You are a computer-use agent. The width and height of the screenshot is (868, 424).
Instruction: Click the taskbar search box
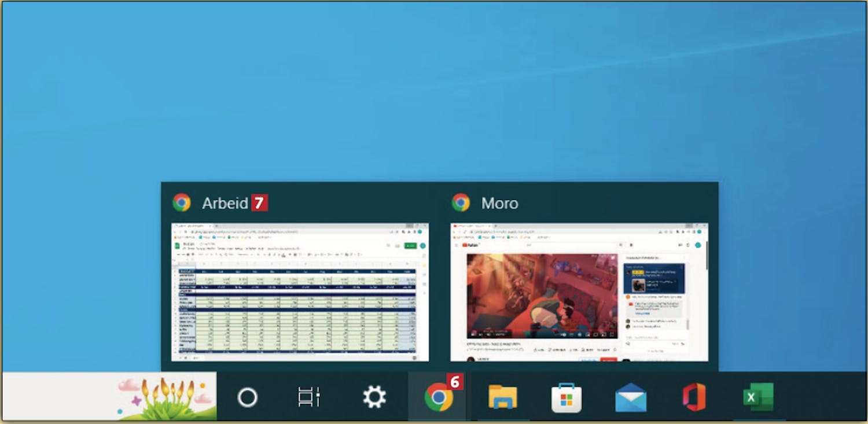(58, 397)
